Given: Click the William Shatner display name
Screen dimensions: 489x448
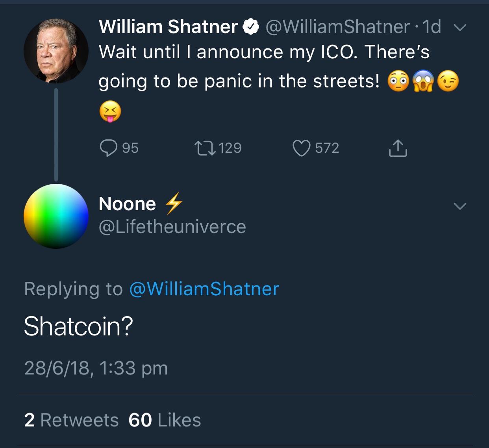Looking at the screenshot, I should pos(168,27).
